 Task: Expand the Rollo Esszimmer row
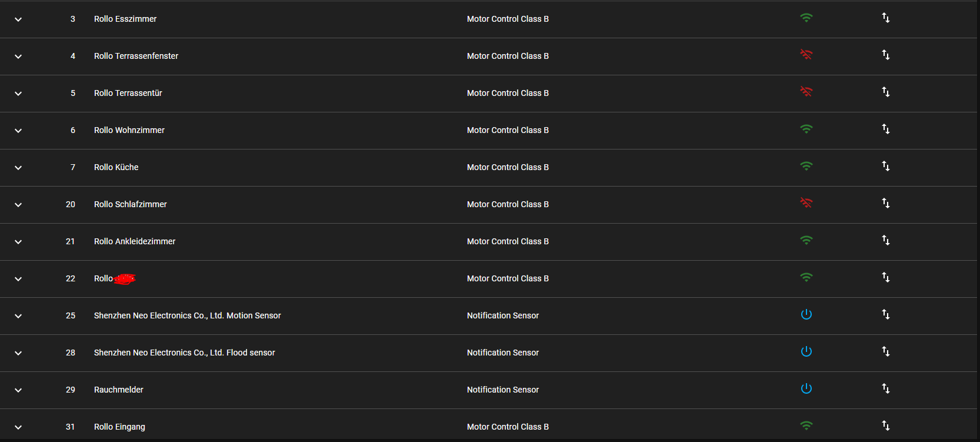(18, 19)
